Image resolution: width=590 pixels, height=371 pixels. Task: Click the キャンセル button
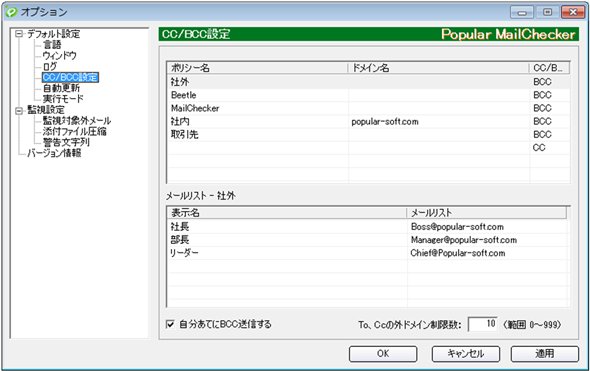click(466, 354)
